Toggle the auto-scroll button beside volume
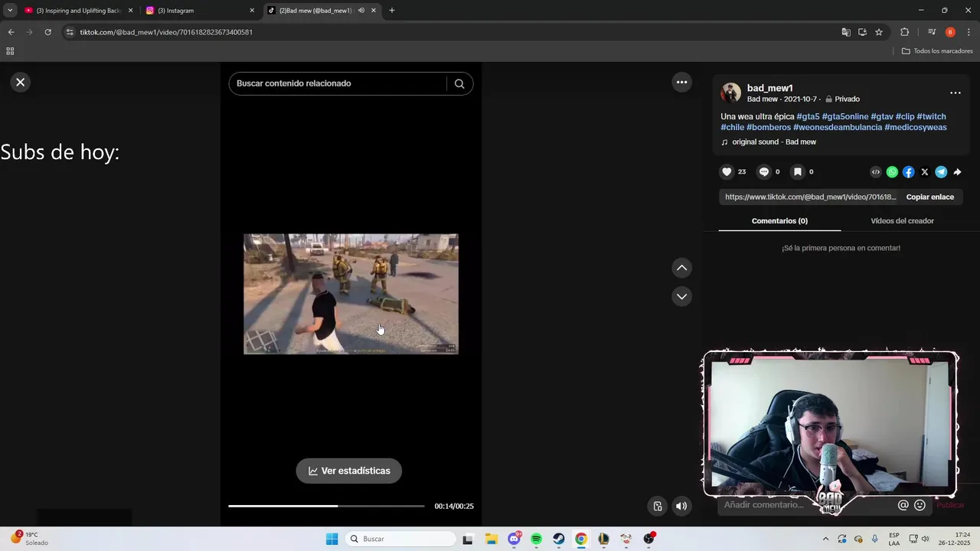This screenshot has height=551, width=980. click(x=657, y=506)
